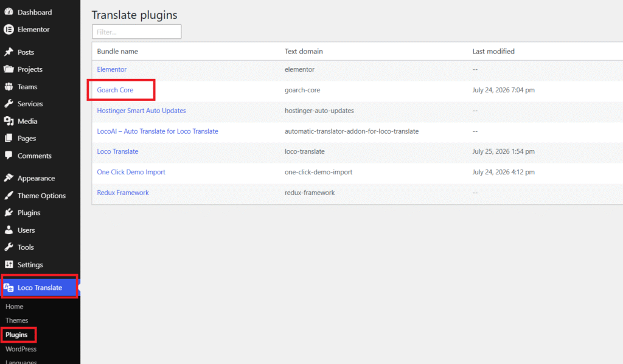
Task: Click the Settings sliders icon
Action: (9, 264)
